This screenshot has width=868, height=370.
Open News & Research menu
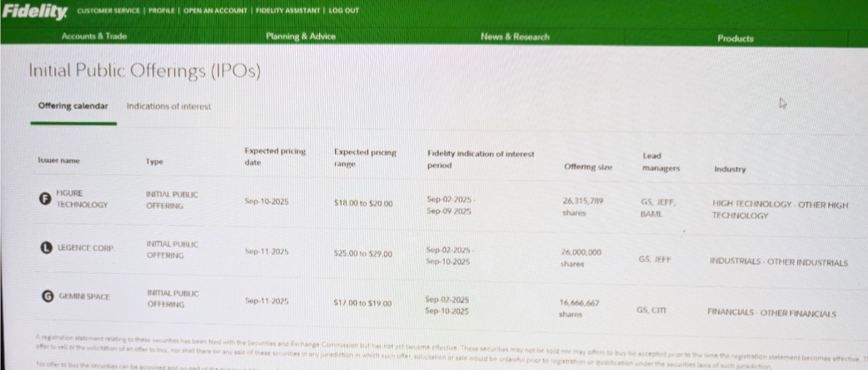516,37
